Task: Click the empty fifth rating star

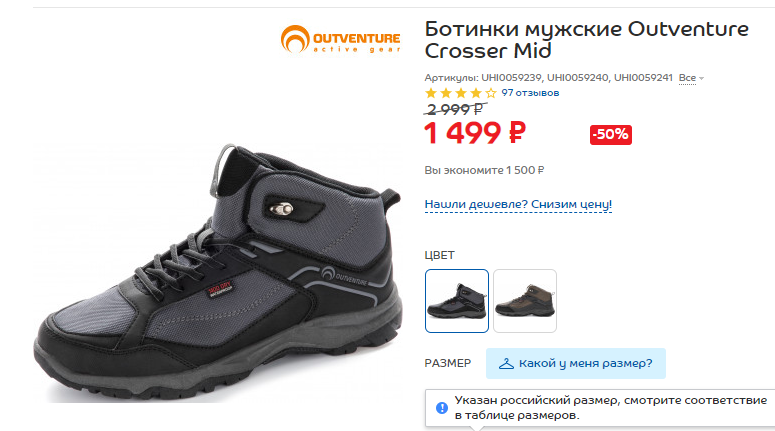Action: [x=490, y=93]
